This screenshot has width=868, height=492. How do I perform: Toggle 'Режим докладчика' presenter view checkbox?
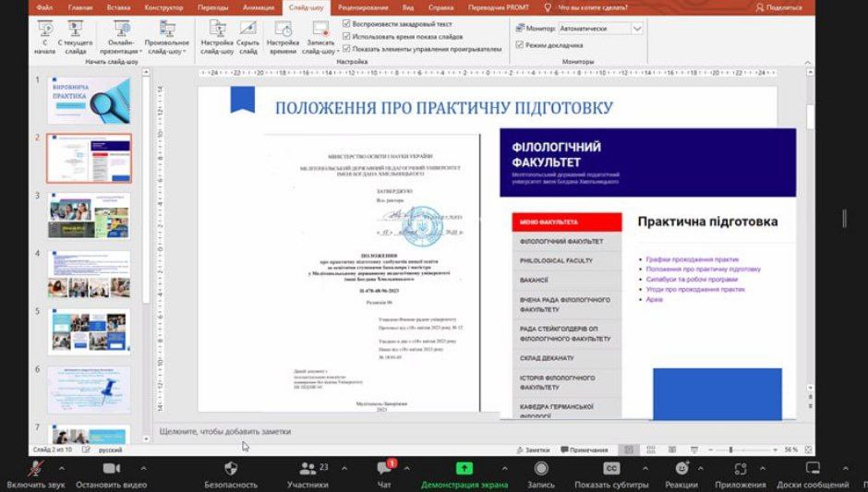[x=519, y=44]
